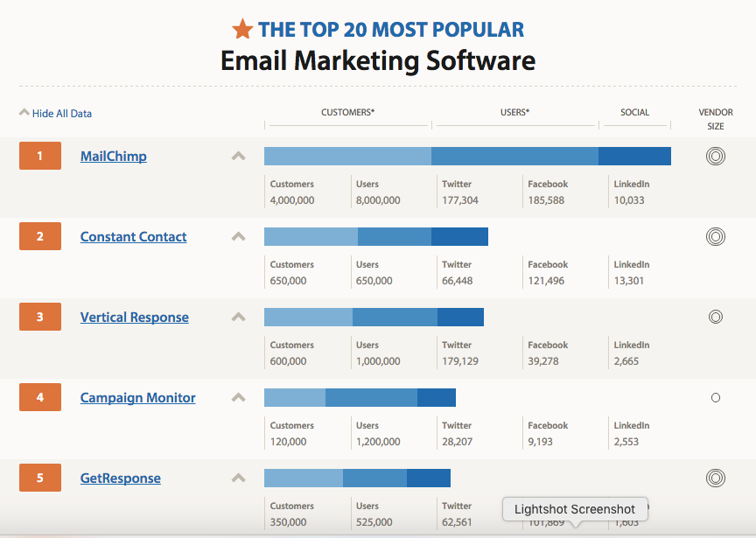Click GetResponse's Twitter value 62,561

click(457, 522)
